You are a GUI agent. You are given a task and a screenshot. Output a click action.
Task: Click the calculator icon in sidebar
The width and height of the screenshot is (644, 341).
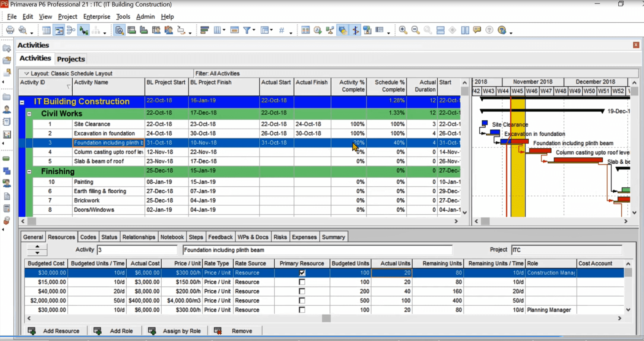point(7,208)
